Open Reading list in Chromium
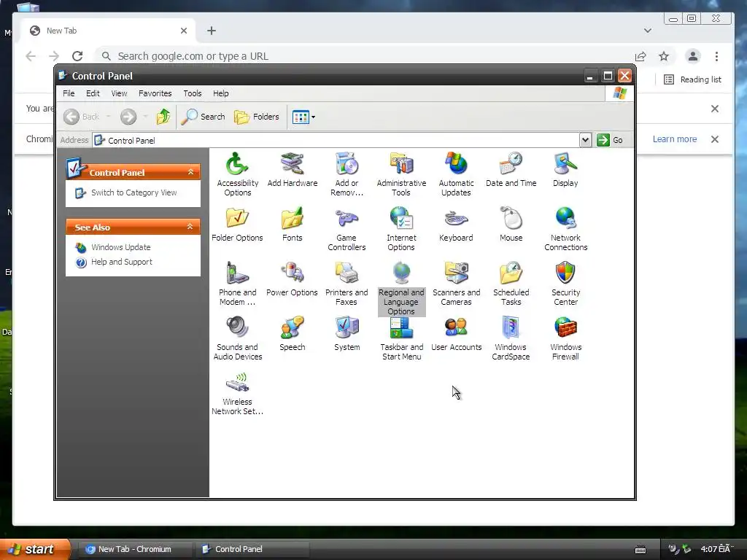 point(693,79)
